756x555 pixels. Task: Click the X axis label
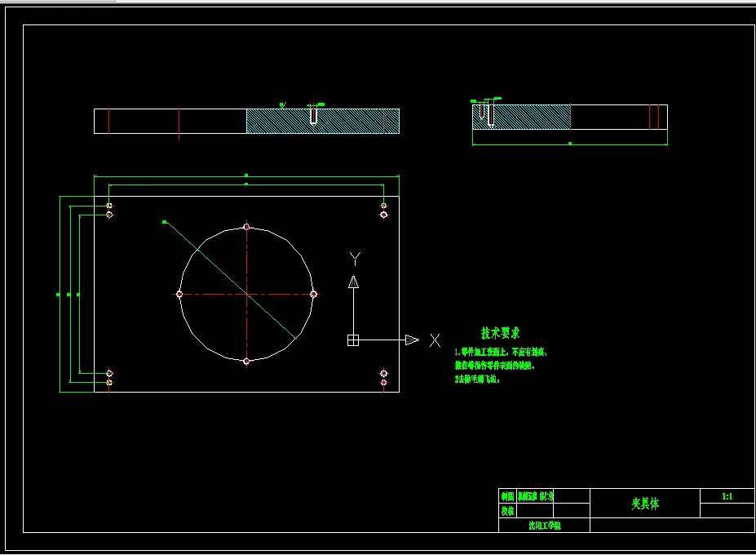[x=435, y=340]
